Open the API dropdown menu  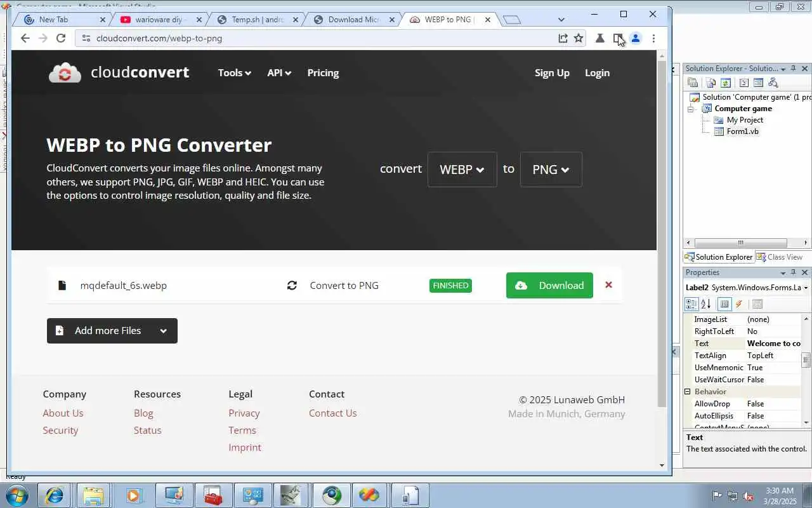(x=279, y=73)
